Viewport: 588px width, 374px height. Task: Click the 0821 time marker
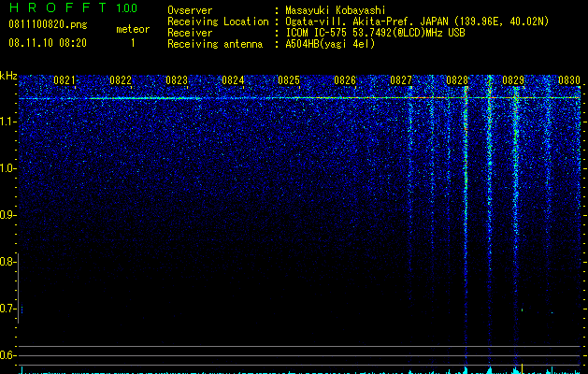65,80
